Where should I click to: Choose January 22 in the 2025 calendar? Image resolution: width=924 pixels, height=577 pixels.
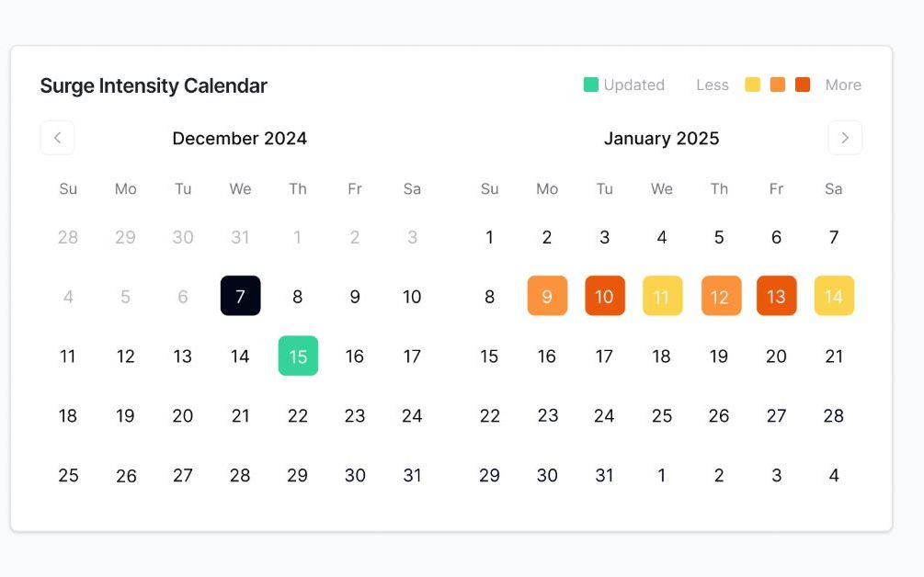(x=489, y=415)
